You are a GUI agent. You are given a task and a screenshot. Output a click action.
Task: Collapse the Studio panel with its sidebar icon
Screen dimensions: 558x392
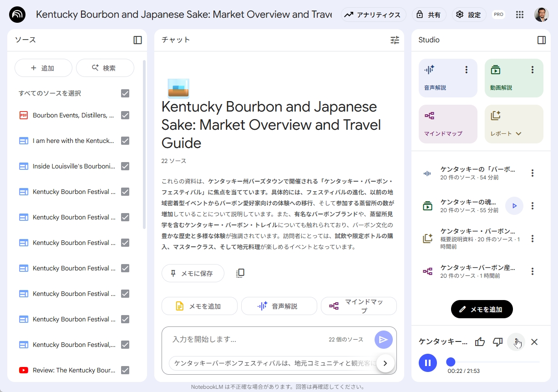(542, 40)
